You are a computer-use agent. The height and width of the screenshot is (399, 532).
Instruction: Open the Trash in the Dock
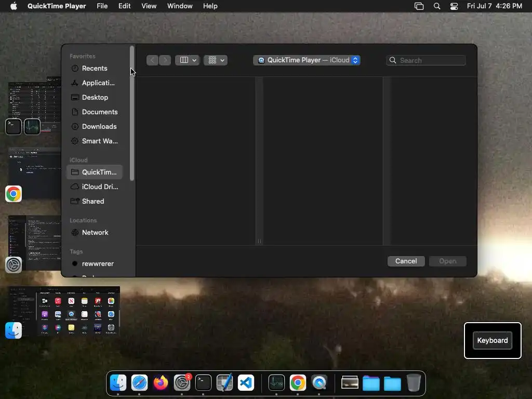point(414,383)
